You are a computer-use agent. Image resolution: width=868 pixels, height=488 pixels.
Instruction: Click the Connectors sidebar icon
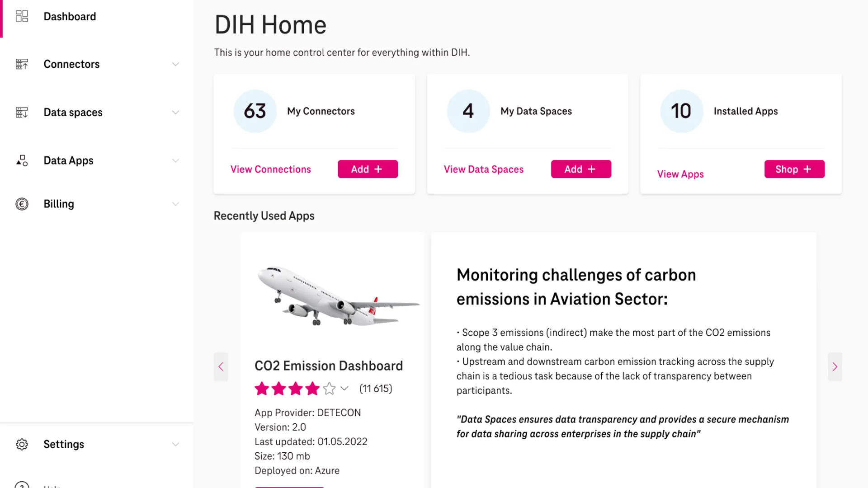coord(22,64)
